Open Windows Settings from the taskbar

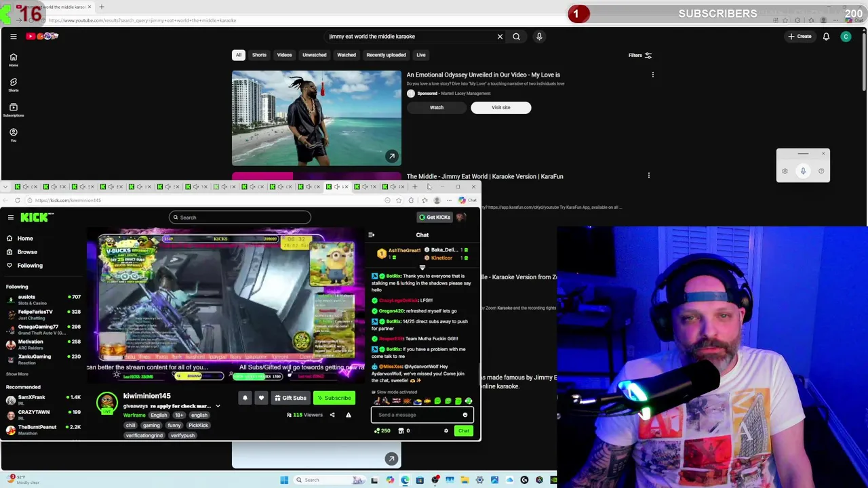(x=479, y=480)
